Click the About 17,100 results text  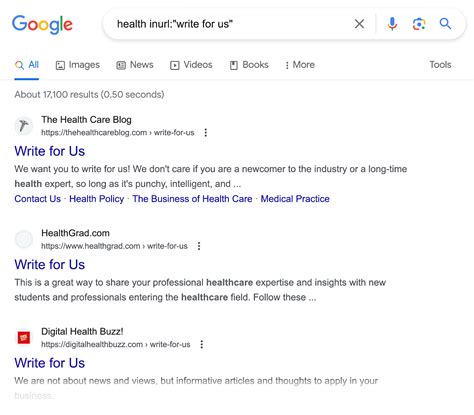point(89,95)
